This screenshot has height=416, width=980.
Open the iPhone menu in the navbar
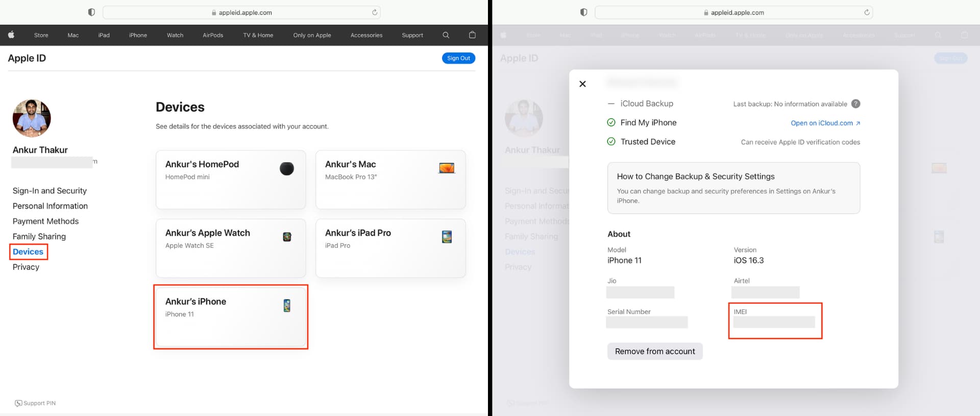pos(138,35)
